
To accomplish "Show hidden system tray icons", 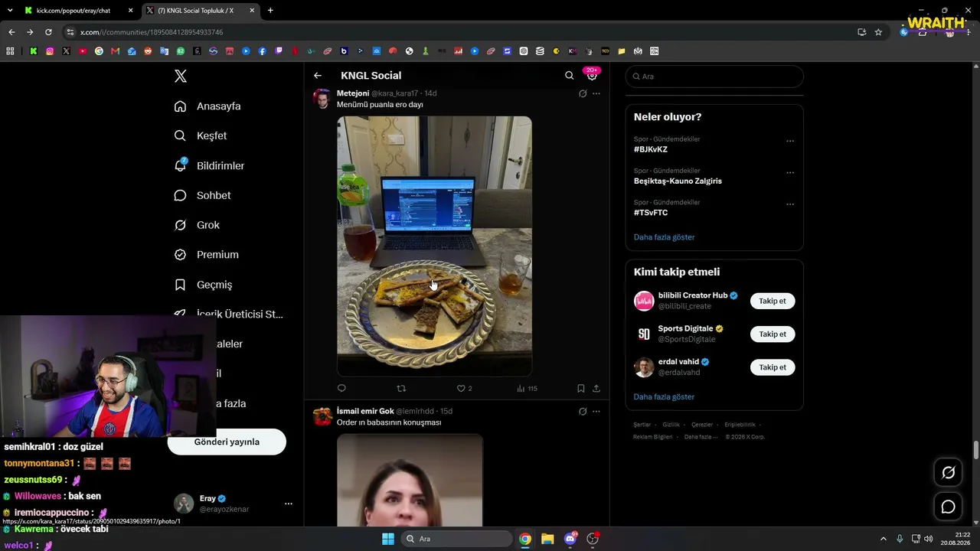I will coord(884,539).
